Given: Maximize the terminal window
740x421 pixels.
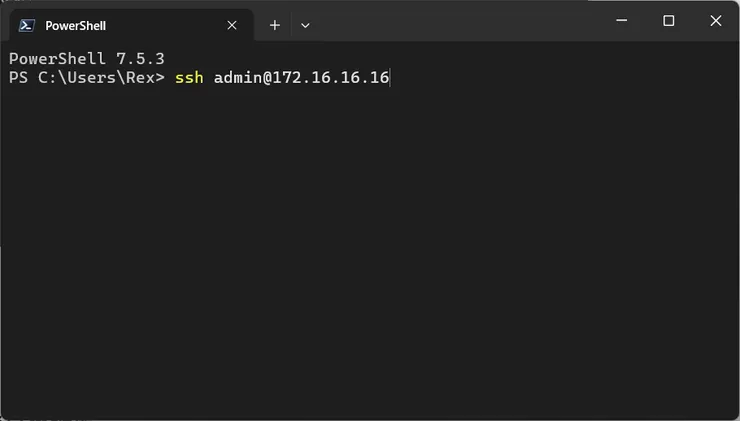Looking at the screenshot, I should [x=669, y=21].
